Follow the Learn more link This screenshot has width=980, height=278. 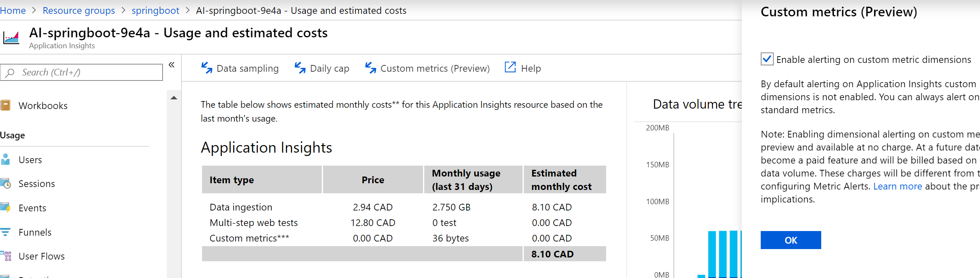click(897, 186)
